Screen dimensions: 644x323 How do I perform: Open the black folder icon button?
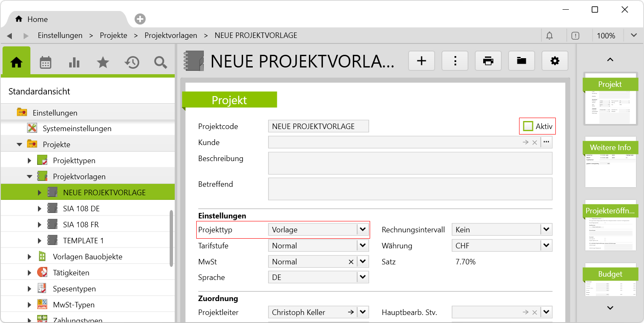point(522,61)
